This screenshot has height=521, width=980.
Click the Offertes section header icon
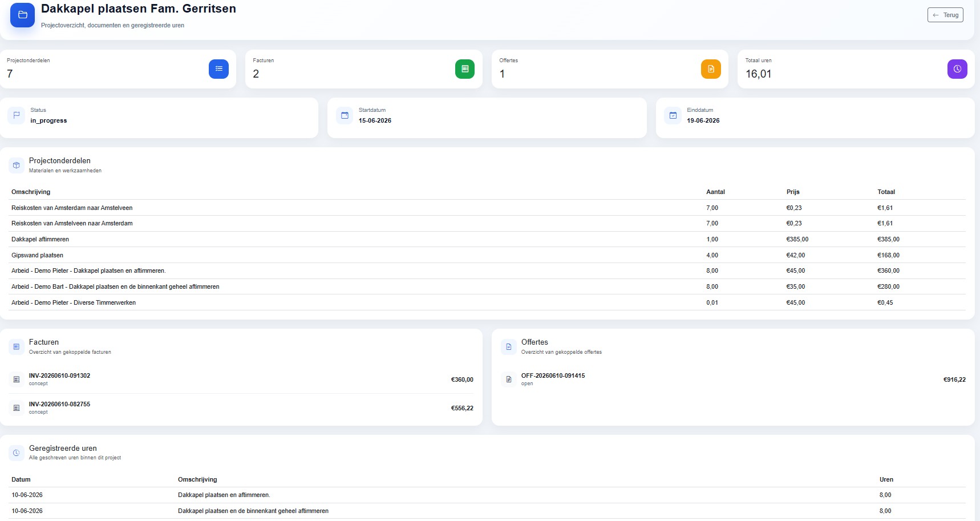(509, 346)
